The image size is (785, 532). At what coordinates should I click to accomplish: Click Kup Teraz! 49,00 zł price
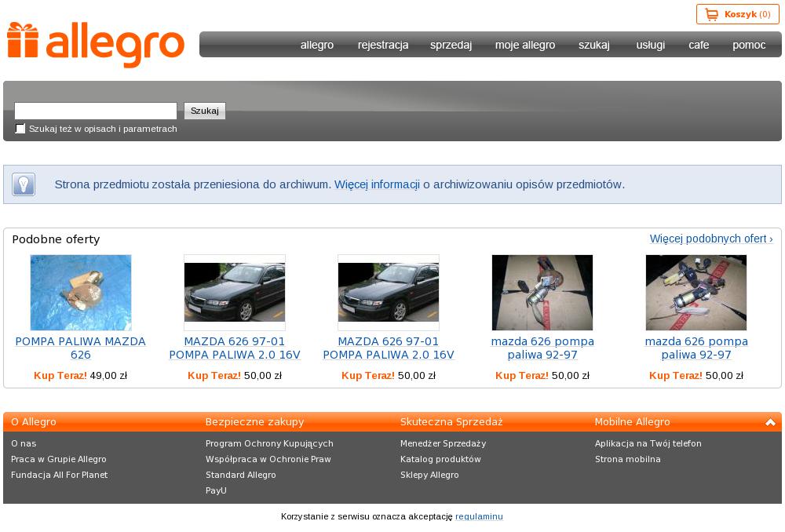81,376
